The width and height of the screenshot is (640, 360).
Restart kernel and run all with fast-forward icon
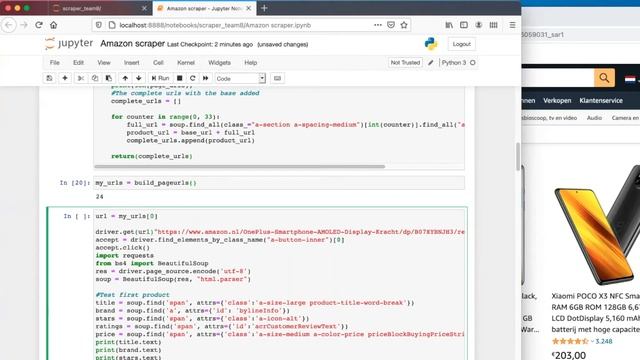pos(206,78)
